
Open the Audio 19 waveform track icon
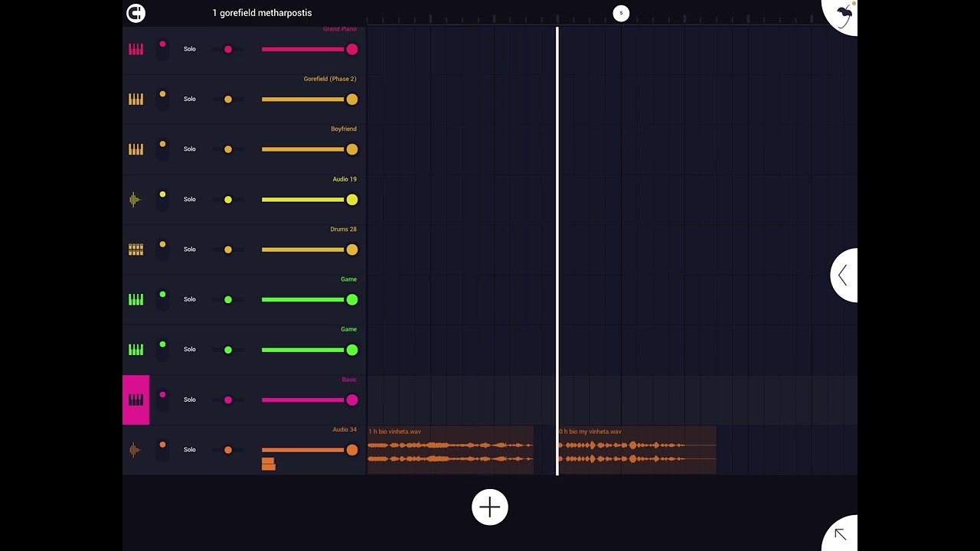coord(136,199)
